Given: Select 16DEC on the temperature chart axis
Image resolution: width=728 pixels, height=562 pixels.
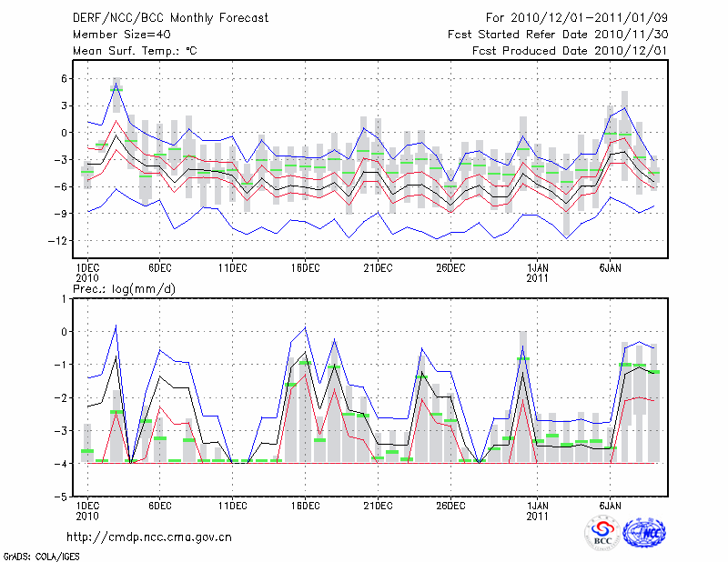Looking at the screenshot, I should [x=305, y=268].
